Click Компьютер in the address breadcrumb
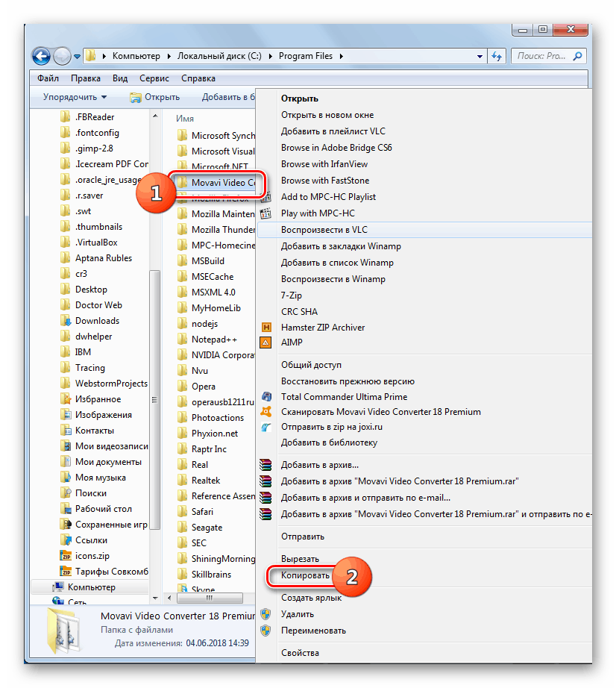Image resolution: width=616 pixels, height=688 pixels. tap(136, 56)
